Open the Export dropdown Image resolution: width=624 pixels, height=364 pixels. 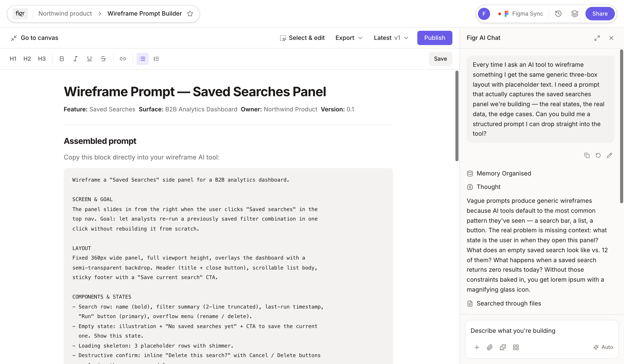click(x=349, y=38)
